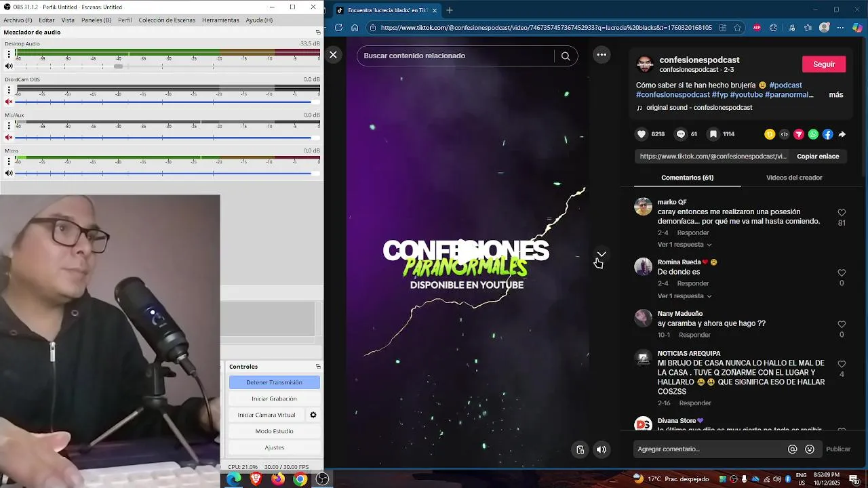Open OBS Paneles menu
868x488 pixels.
96,20
